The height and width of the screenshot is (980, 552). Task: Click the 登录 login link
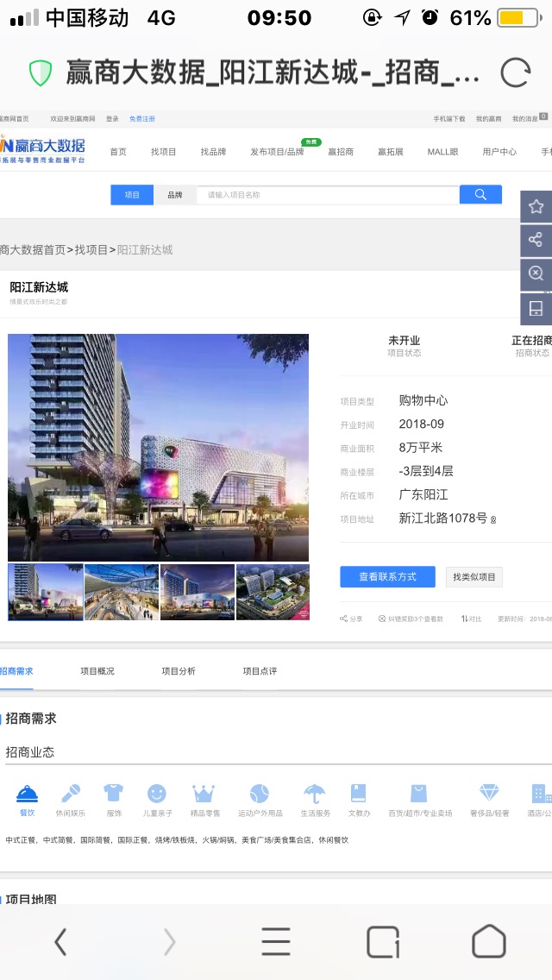[x=112, y=119]
